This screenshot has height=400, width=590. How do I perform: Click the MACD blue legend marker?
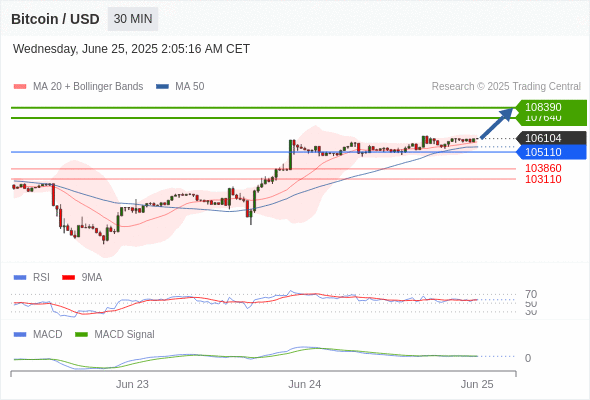(20, 334)
